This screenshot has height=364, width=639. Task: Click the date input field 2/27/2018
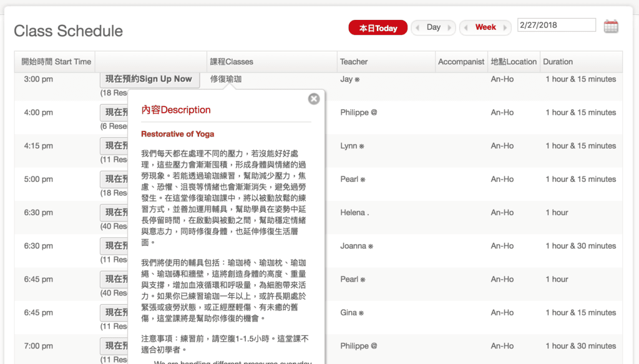556,26
